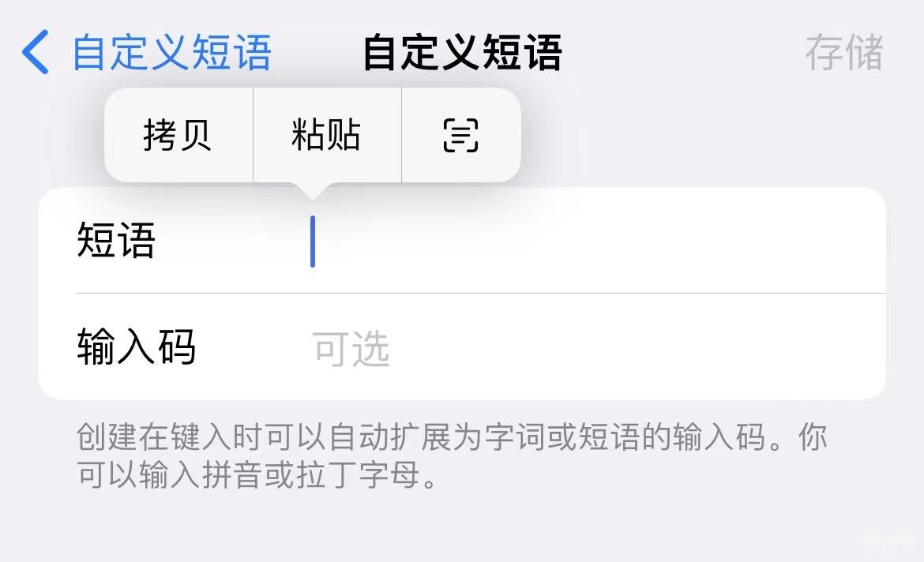Tap the downward pointer tip of the popup
Viewport: 924px width, 562px height.
312,193
